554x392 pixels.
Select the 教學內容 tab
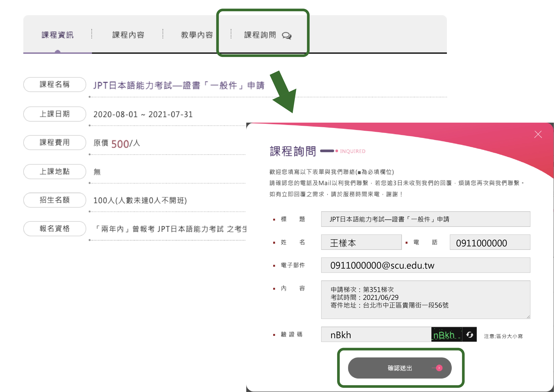pyautogui.click(x=197, y=35)
